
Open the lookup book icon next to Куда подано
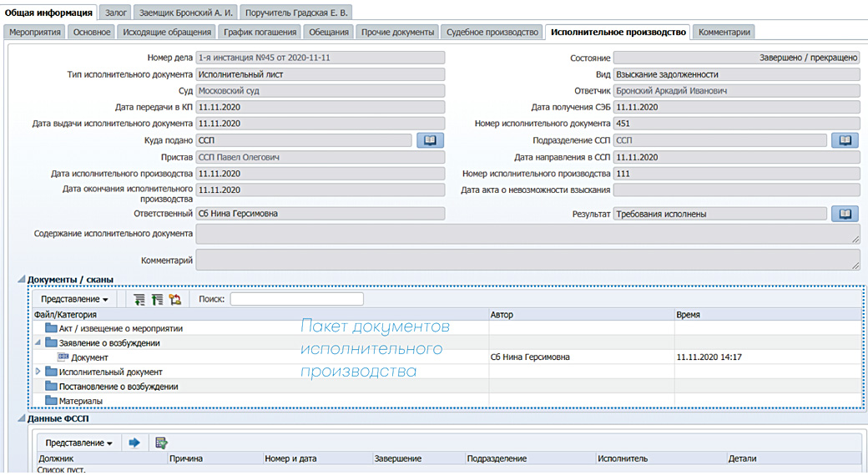click(430, 140)
